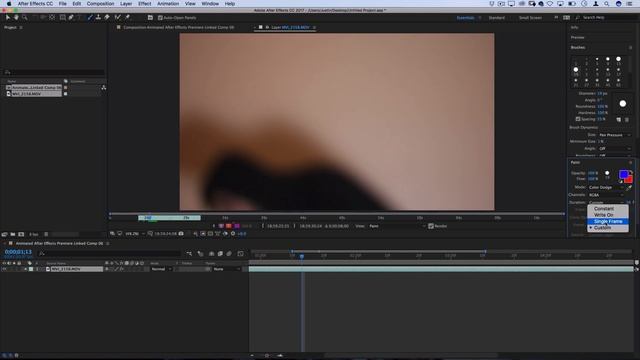Image resolution: width=640 pixels, height=360 pixels.
Task: Switch to the Layer MVI footage tab
Action: 290,27
